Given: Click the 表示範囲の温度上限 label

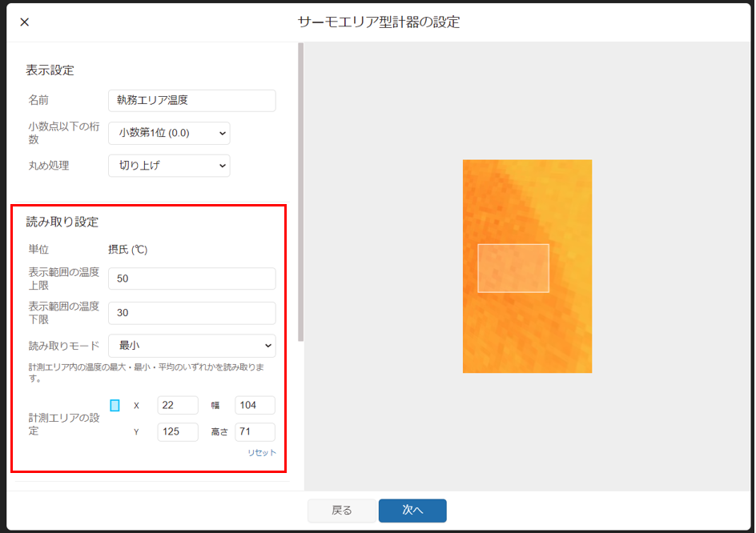Looking at the screenshot, I should tap(63, 279).
